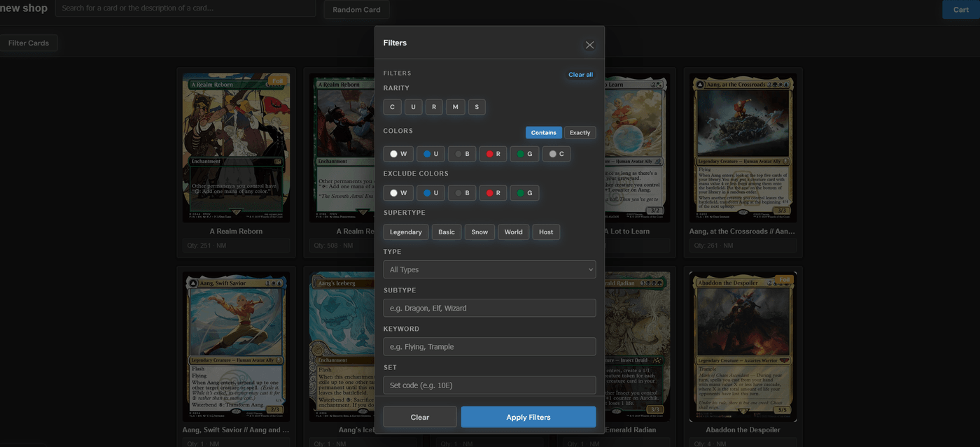Focus the Keyword input field
The image size is (980, 447).
pos(489,346)
